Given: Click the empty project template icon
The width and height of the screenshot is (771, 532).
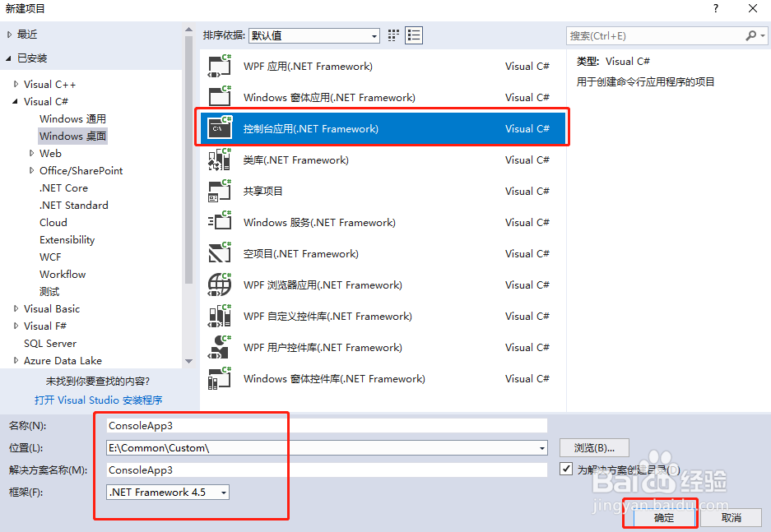Looking at the screenshot, I should 220,253.
